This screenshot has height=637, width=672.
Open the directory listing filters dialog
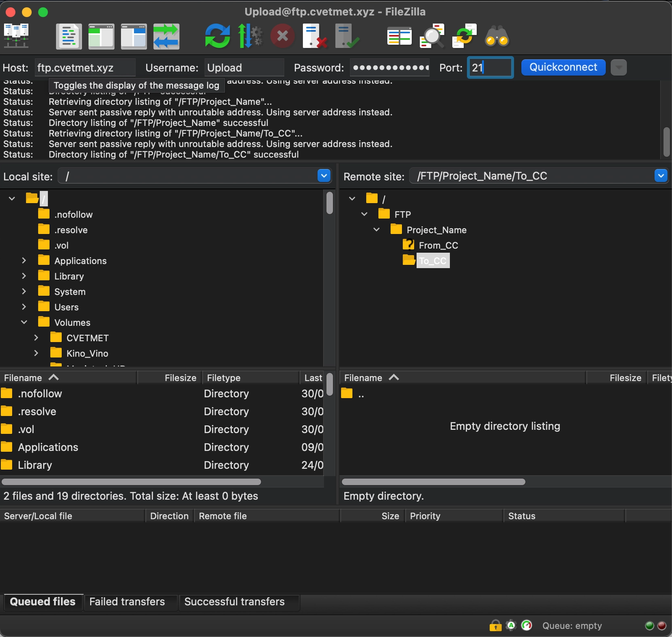tap(399, 36)
